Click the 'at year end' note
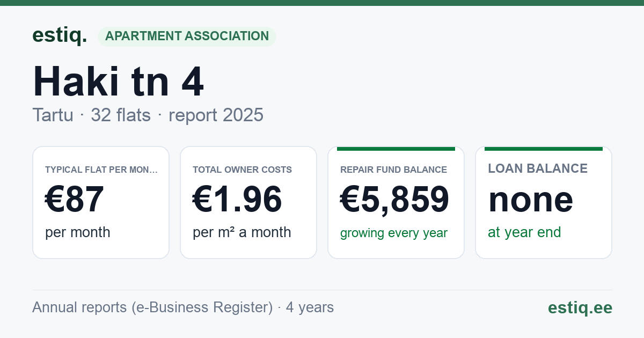The height and width of the screenshot is (338, 644). pos(524,232)
